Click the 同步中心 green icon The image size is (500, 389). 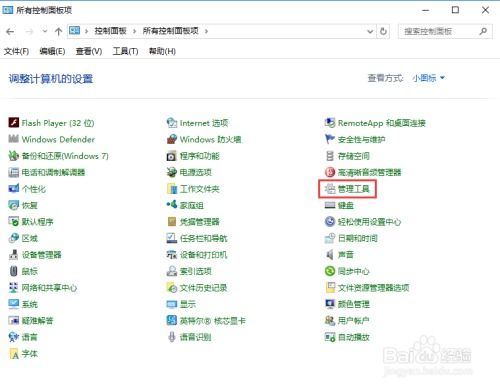click(330, 271)
